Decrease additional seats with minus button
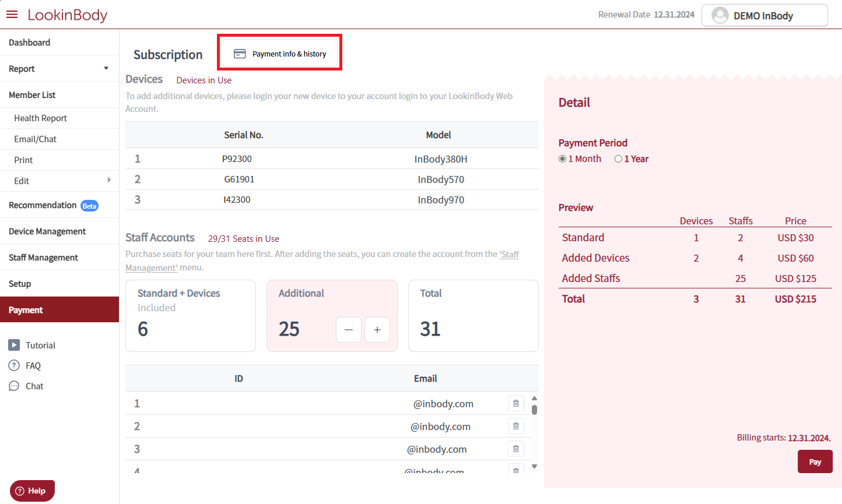The height and width of the screenshot is (504, 842). click(x=349, y=330)
